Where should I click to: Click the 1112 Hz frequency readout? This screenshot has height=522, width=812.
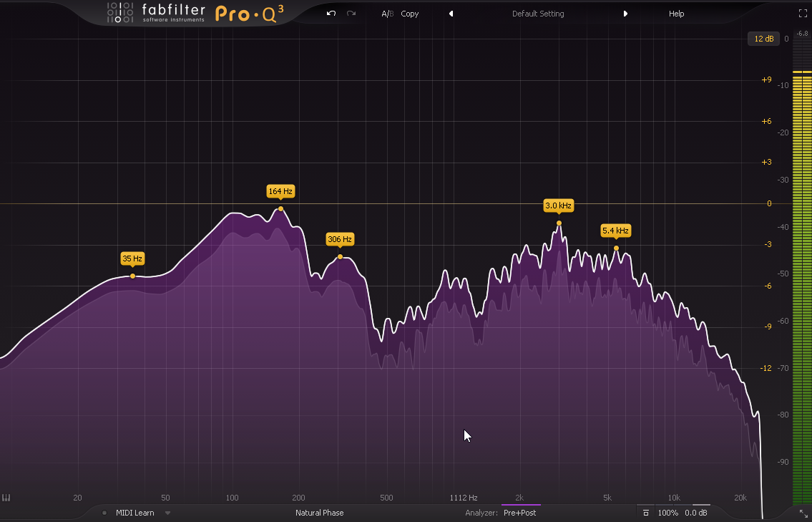click(x=464, y=498)
